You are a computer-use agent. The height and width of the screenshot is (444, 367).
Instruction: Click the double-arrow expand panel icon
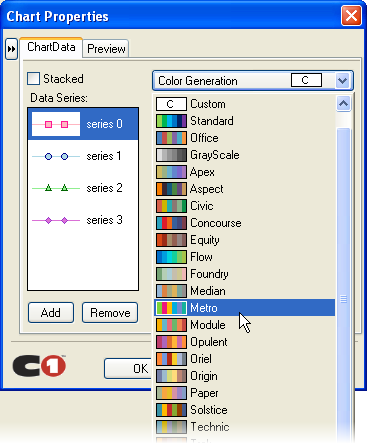11,49
